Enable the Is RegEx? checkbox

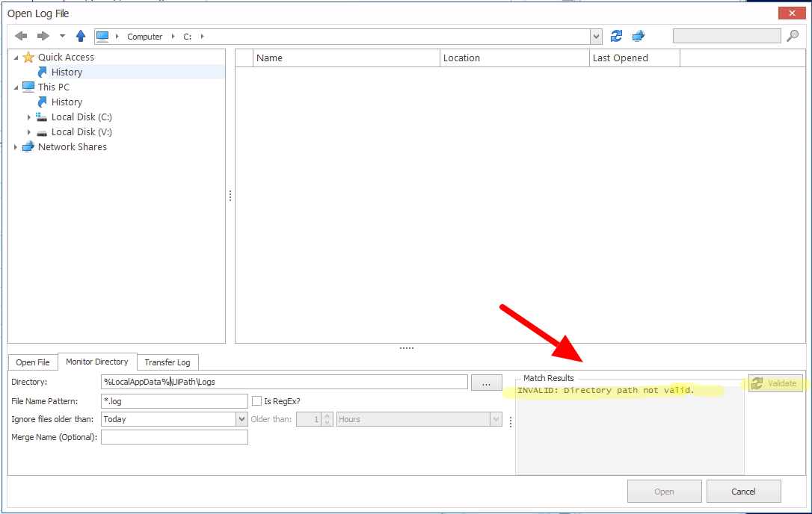[x=257, y=401]
